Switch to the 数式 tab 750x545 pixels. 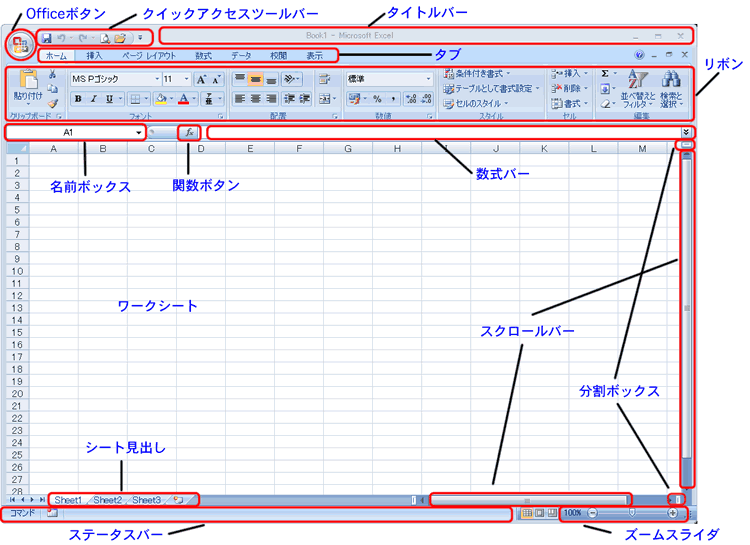[203, 56]
